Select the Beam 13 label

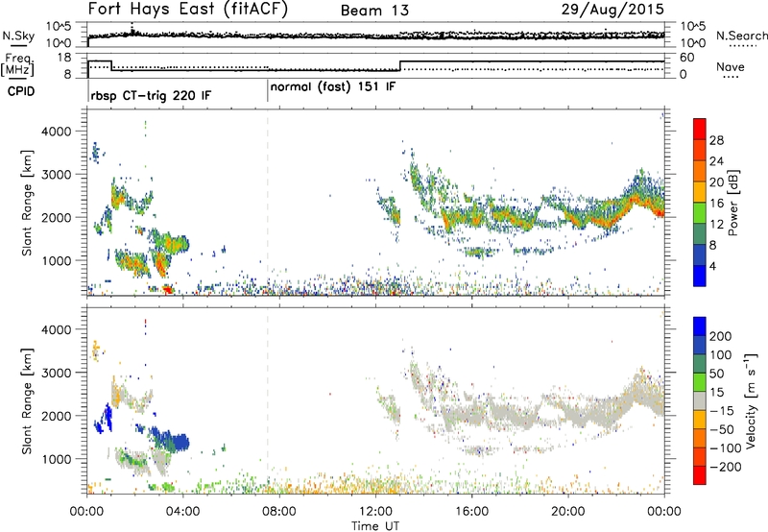coord(374,11)
